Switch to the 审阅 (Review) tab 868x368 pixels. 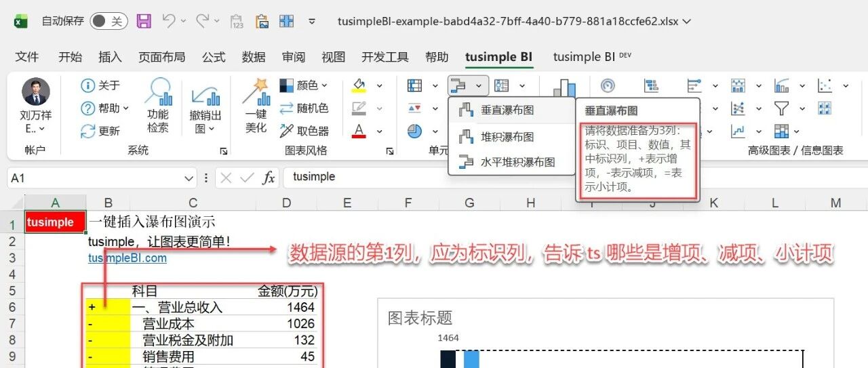click(x=294, y=57)
